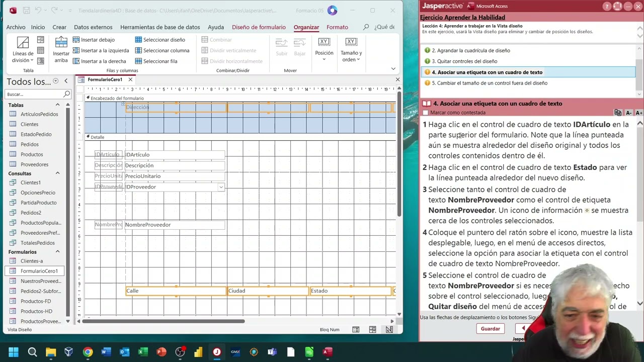The image size is (644, 362).
Task: Click Insertar debajo in the ribbon
Action: coord(94,40)
